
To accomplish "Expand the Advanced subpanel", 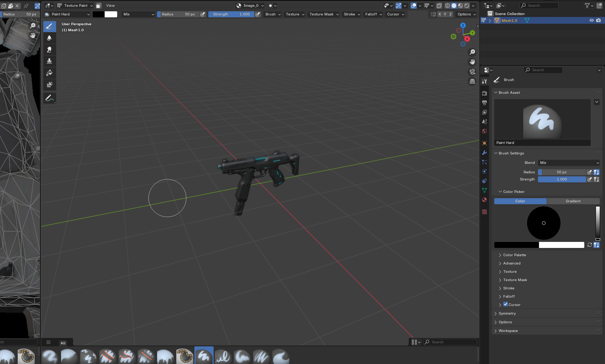I will pyautogui.click(x=512, y=263).
